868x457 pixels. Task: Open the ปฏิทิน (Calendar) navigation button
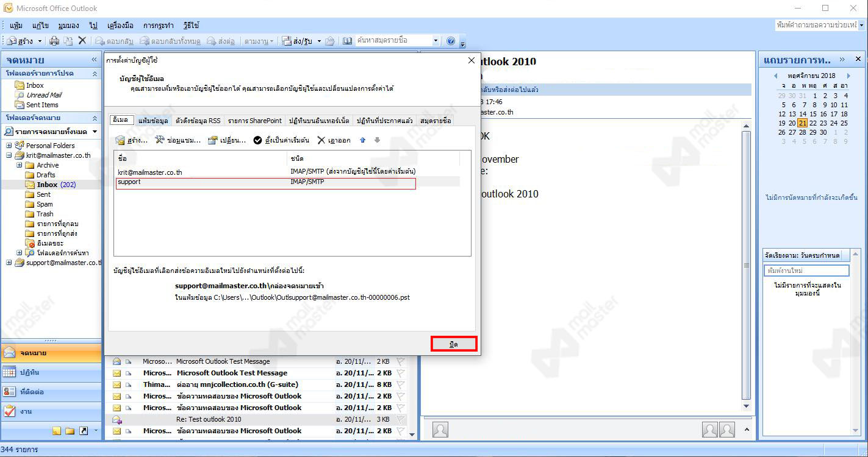51,372
